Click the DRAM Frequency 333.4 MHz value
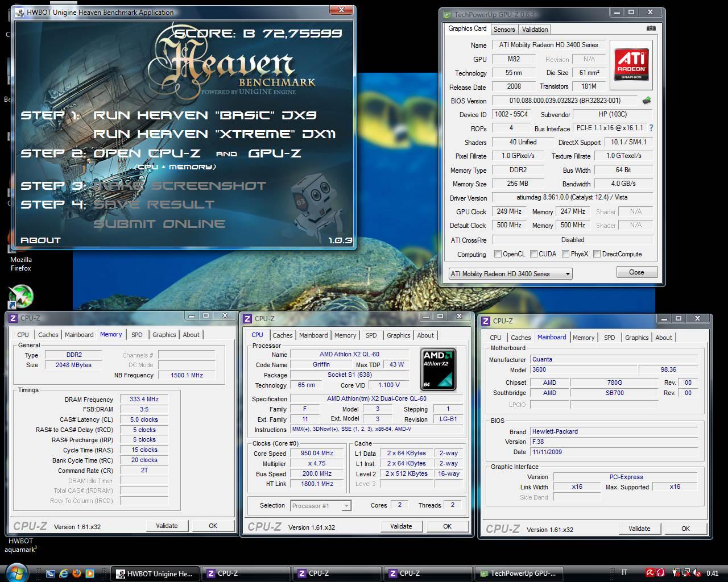The image size is (728, 582). click(x=144, y=400)
